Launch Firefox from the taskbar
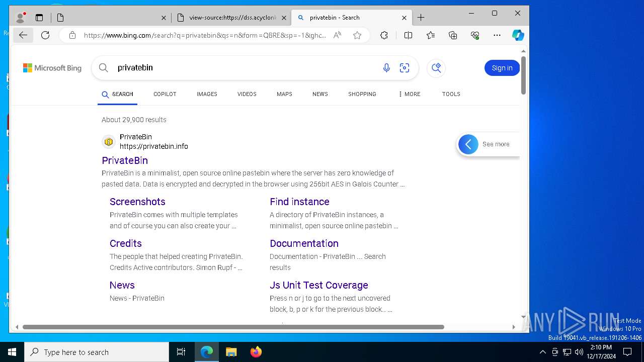The width and height of the screenshot is (644, 362). click(x=256, y=352)
